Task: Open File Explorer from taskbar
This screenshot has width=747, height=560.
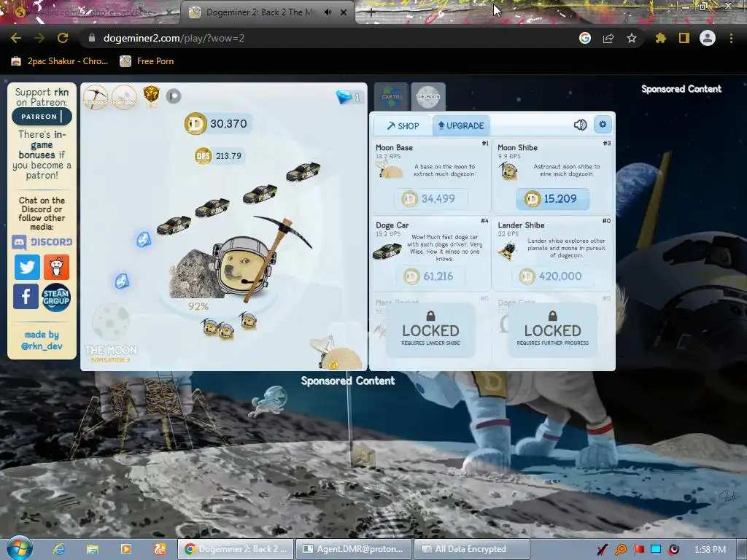Action: pyautogui.click(x=93, y=549)
